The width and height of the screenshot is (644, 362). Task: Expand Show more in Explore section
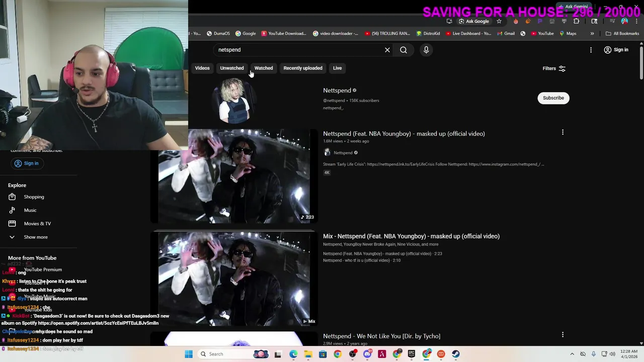coord(36,237)
